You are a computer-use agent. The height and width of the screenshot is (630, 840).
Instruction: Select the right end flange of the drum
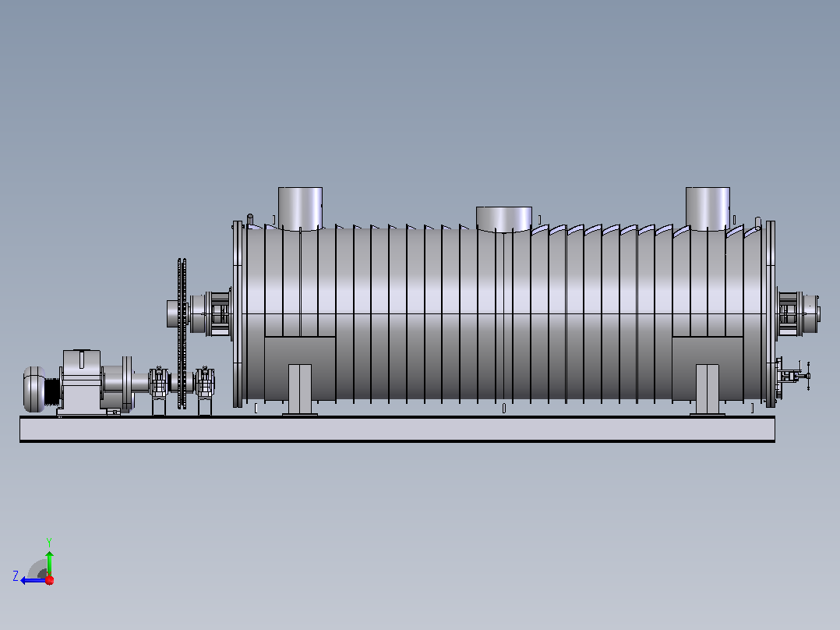[x=771, y=313]
